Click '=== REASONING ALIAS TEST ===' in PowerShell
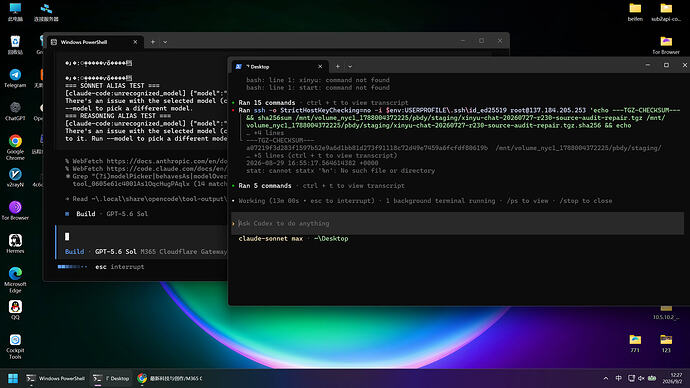The image size is (690, 388). [x=118, y=116]
